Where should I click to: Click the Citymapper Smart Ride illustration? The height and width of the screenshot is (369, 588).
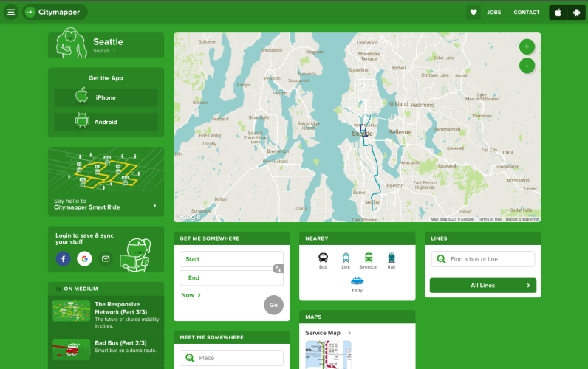pos(104,170)
